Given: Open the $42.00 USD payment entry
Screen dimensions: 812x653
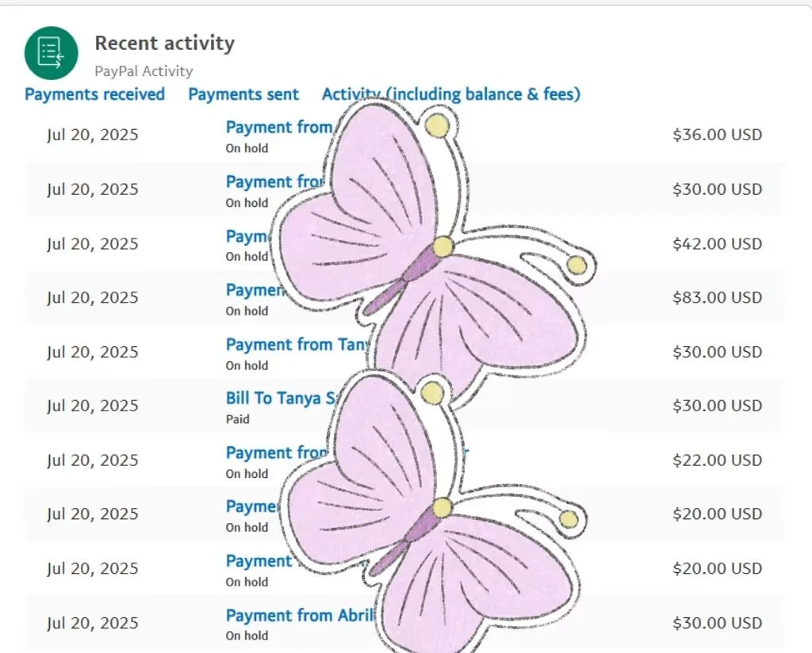Looking at the screenshot, I should pos(248,236).
